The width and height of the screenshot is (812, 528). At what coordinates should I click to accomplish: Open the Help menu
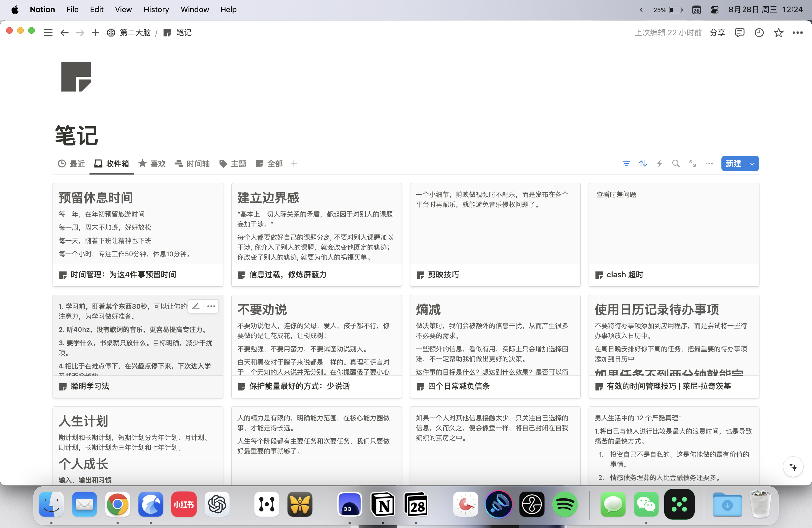(228, 10)
